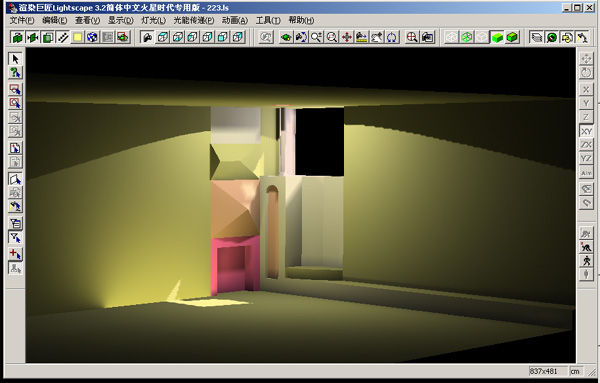Image resolution: width=600 pixels, height=383 pixels.
Task: Select the Scroll hand view tool
Action: [377, 37]
